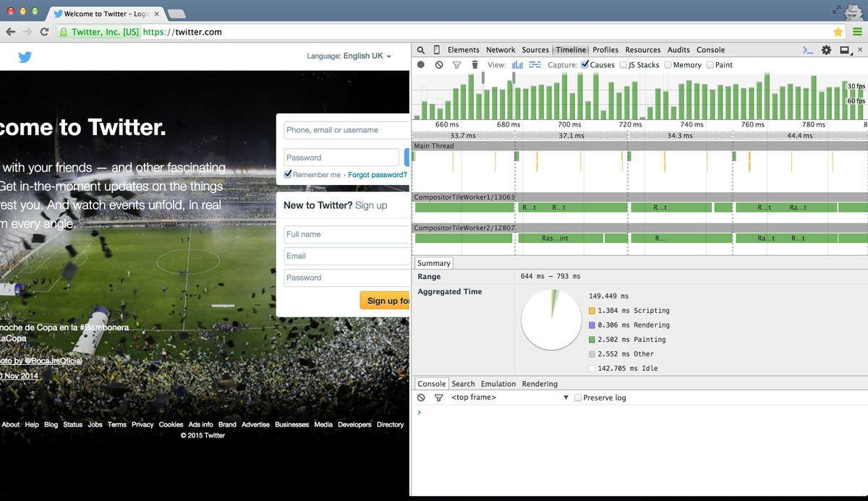Go back in browser history

pyautogui.click(x=10, y=32)
